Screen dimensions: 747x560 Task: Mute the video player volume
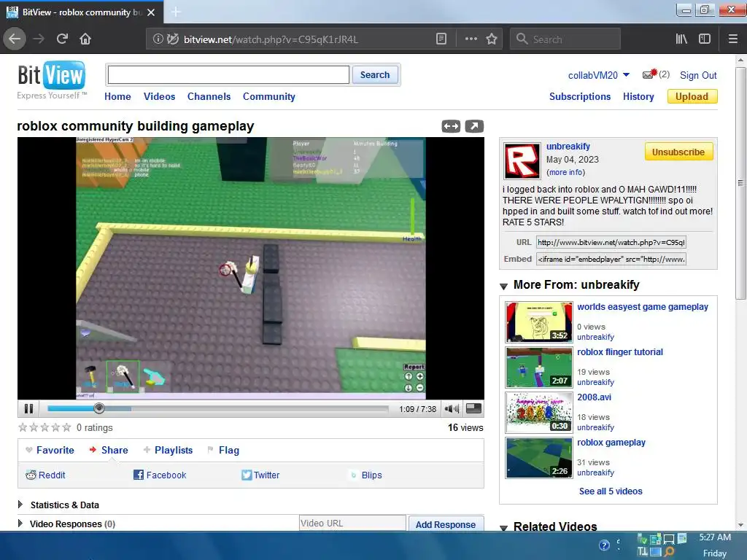click(x=452, y=408)
